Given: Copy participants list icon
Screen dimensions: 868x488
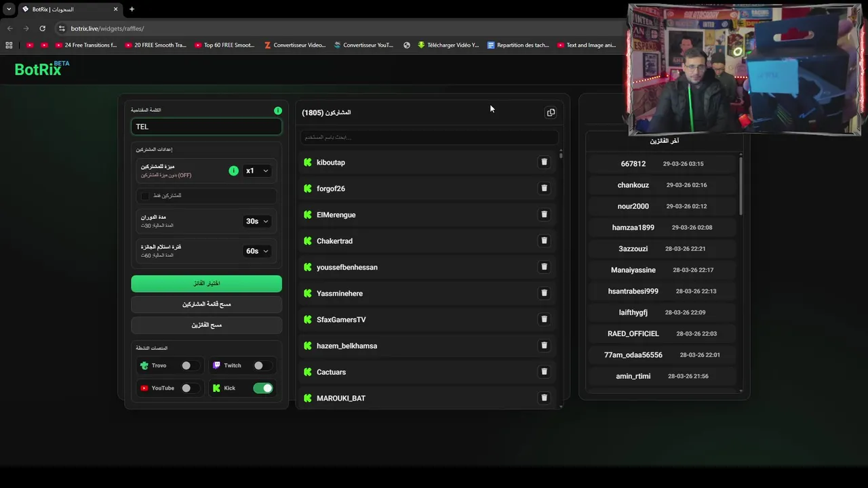Looking at the screenshot, I should coord(551,113).
